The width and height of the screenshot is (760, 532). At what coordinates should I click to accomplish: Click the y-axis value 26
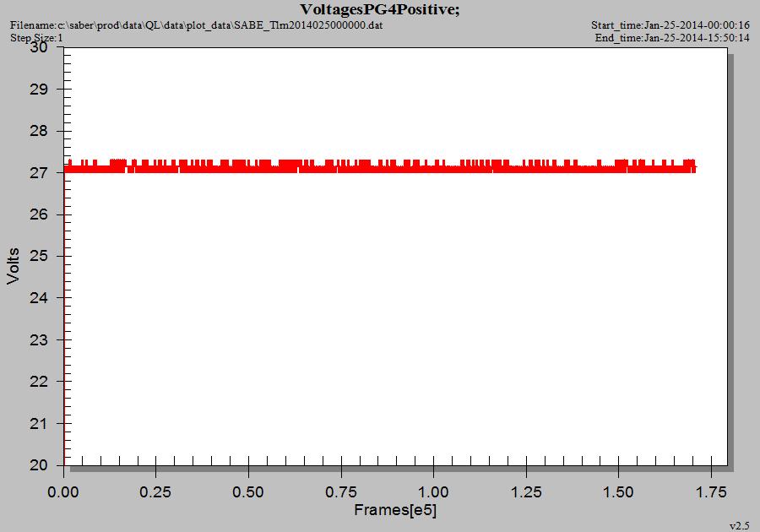(39, 214)
